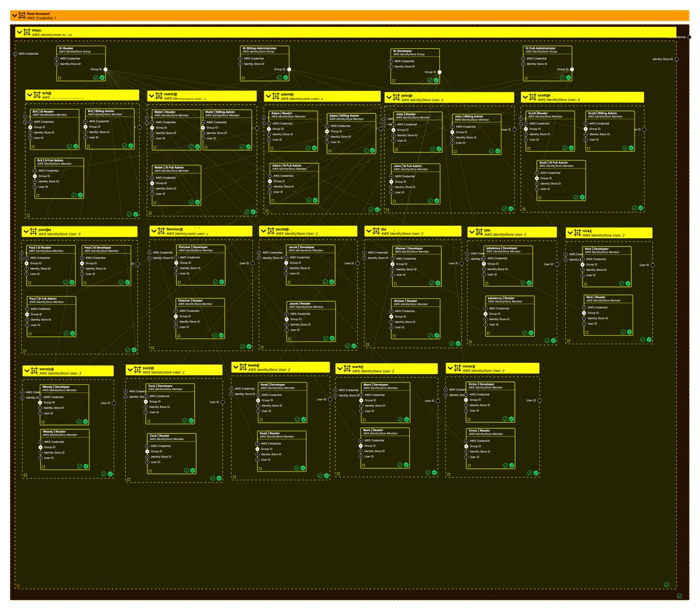Click filled green check on Wendy | Reader
The width and height of the screenshot is (700, 611).
[x=86, y=466]
